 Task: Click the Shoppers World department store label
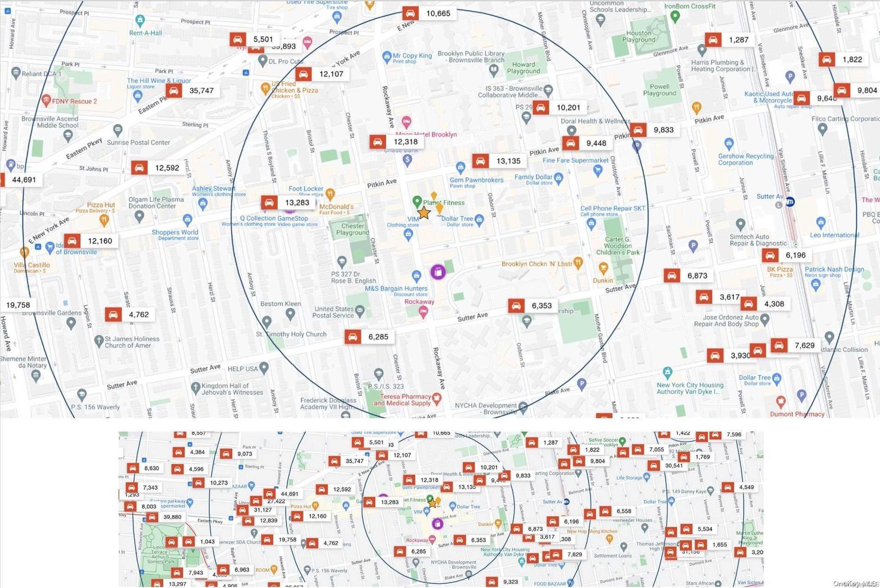(175, 232)
